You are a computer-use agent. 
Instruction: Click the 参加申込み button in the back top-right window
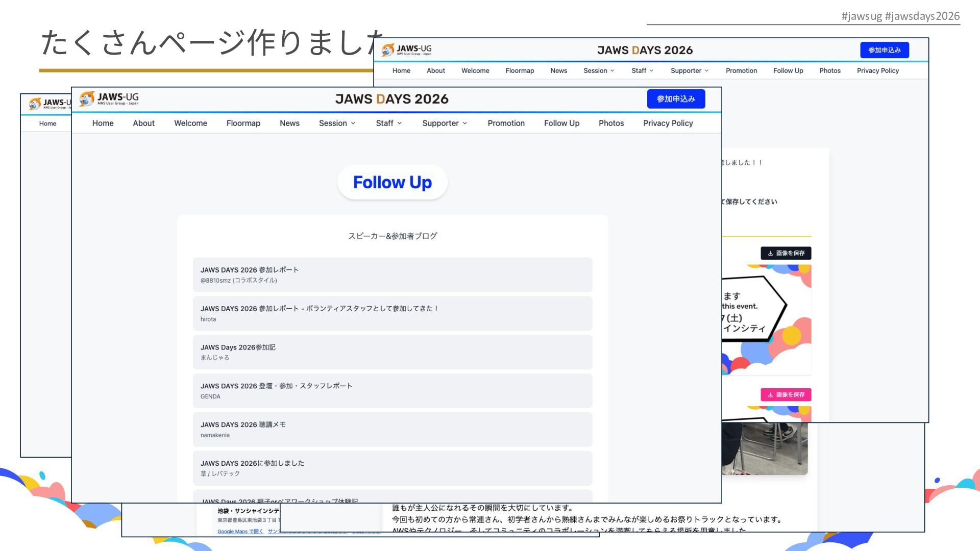coord(885,50)
